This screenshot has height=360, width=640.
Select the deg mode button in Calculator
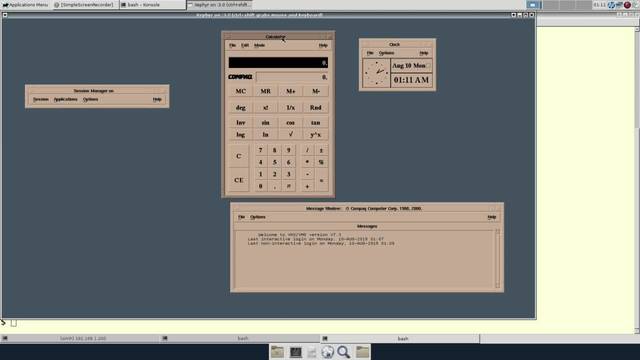point(240,108)
